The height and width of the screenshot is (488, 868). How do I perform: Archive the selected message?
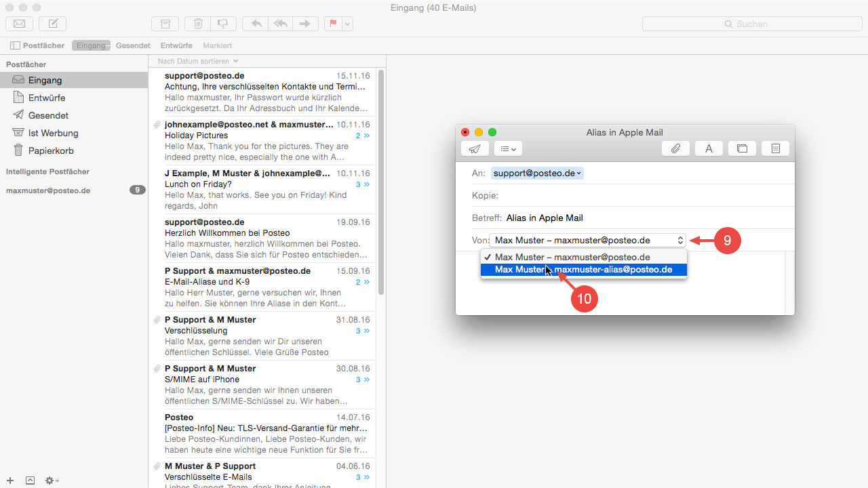tap(165, 24)
